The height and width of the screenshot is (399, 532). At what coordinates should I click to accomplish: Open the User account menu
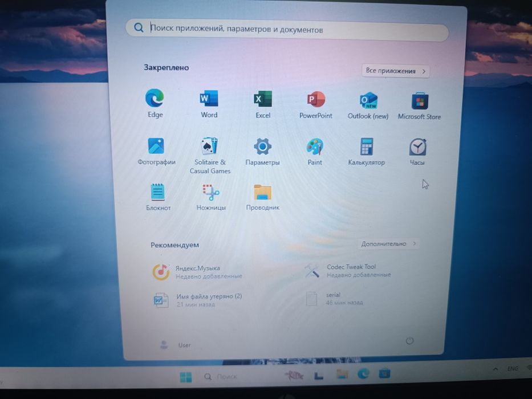coord(175,345)
